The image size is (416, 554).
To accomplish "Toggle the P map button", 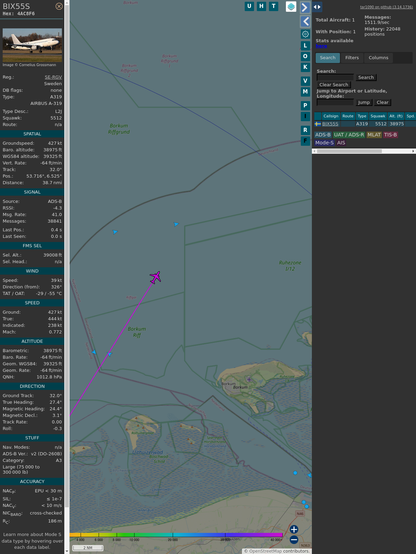I will (x=305, y=105).
